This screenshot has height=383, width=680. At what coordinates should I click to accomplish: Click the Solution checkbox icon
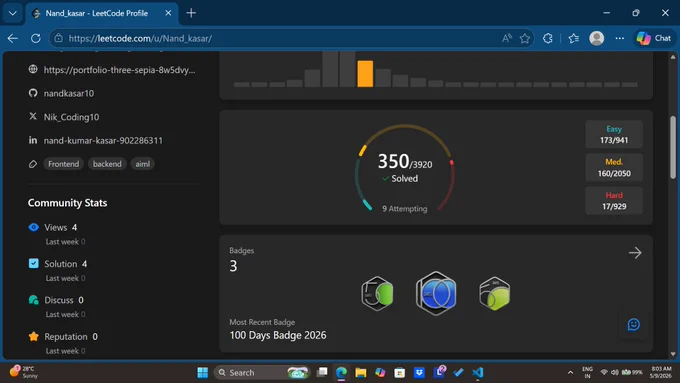pos(33,264)
